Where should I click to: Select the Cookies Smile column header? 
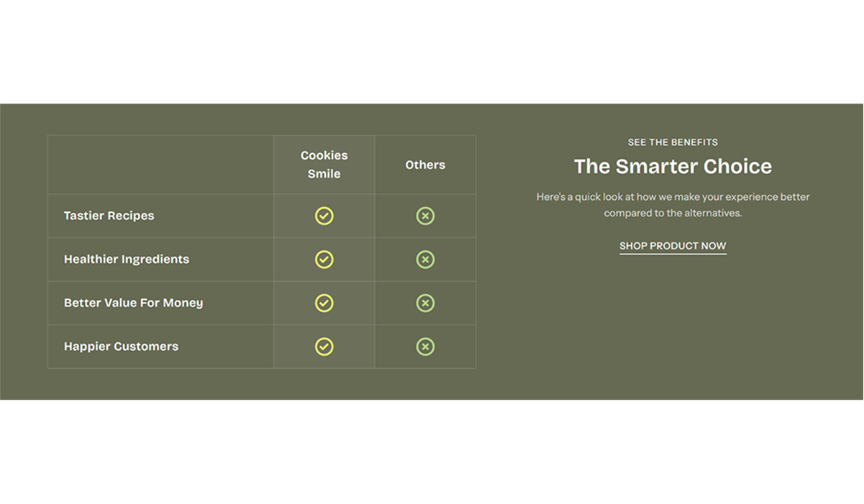tap(324, 165)
